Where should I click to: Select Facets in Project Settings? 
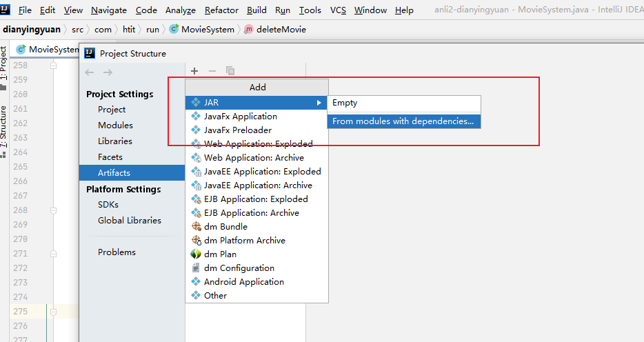[110, 157]
